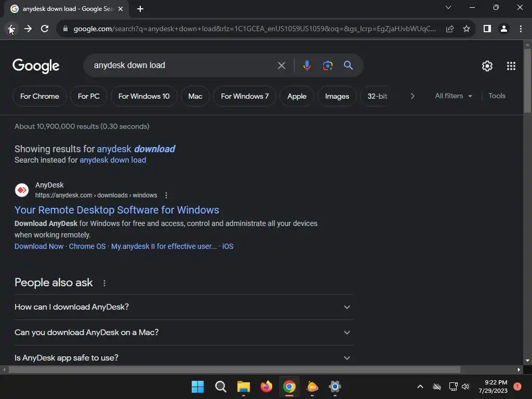Open Google quick settings gear
Viewport: 532px width, 399px height.
[x=487, y=66]
